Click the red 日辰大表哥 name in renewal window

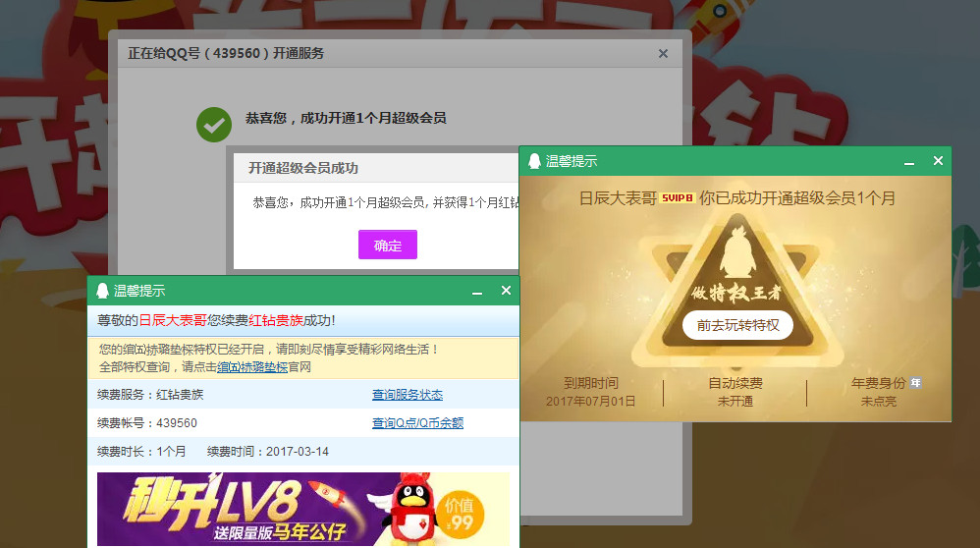(x=173, y=320)
